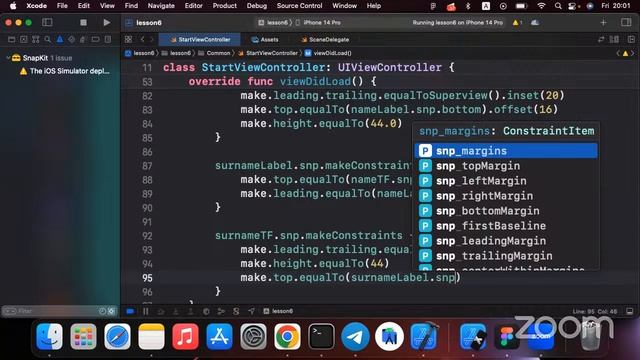Viewport: 640px width, 360px height.
Task: Choose snp_topMargin from autocomplete
Action: coord(506,166)
